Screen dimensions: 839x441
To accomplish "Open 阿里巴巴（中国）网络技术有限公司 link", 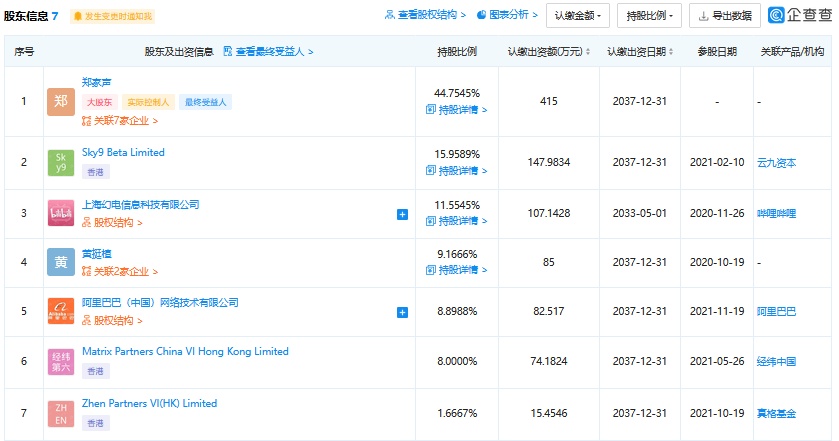I will 160,302.
